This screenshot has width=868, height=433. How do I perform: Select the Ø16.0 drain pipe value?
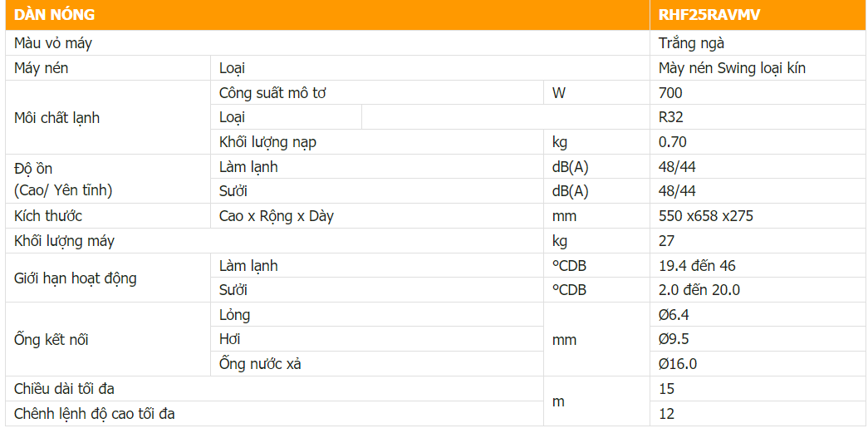pos(678,364)
